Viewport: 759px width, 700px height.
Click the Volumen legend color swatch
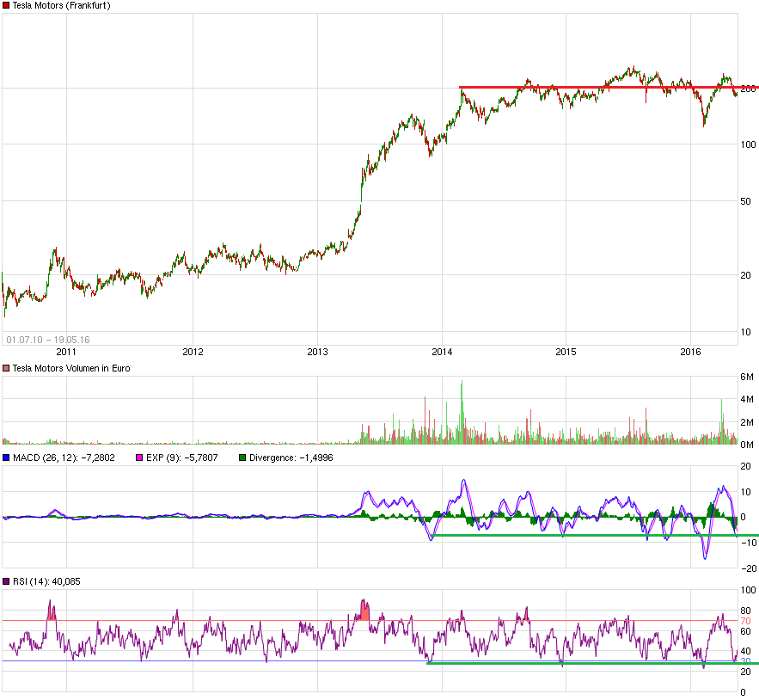coord(6,369)
